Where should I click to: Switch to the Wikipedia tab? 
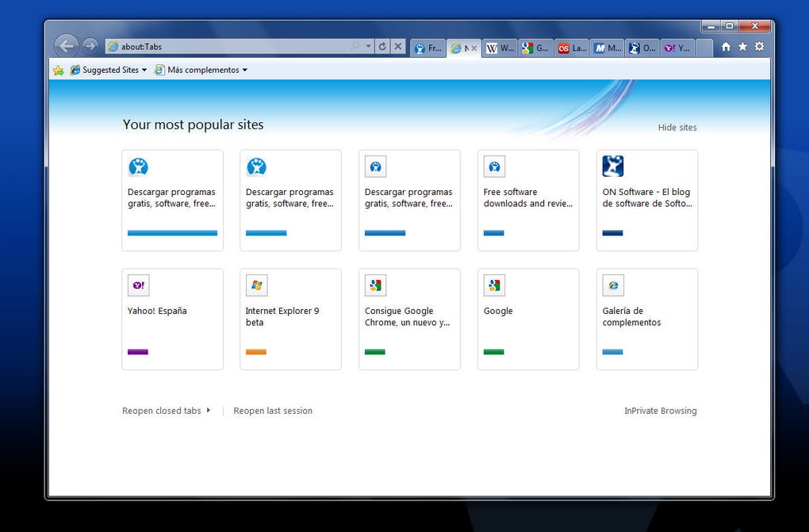[x=500, y=48]
